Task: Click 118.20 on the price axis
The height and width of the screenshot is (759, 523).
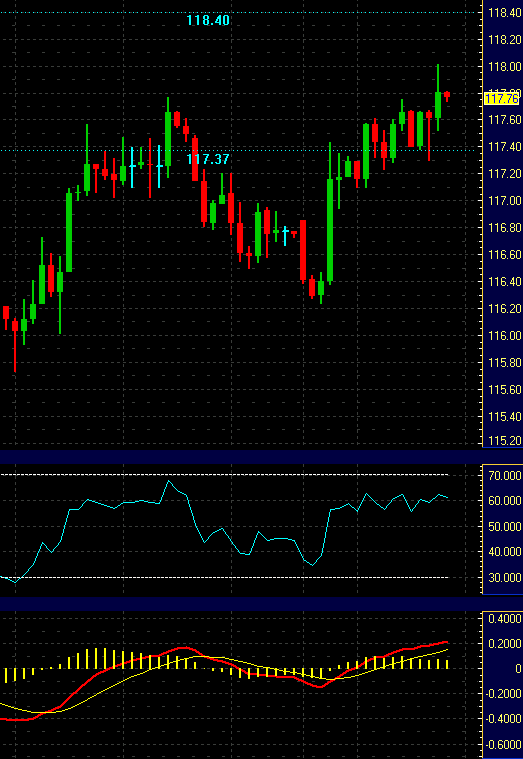Action: 505,40
